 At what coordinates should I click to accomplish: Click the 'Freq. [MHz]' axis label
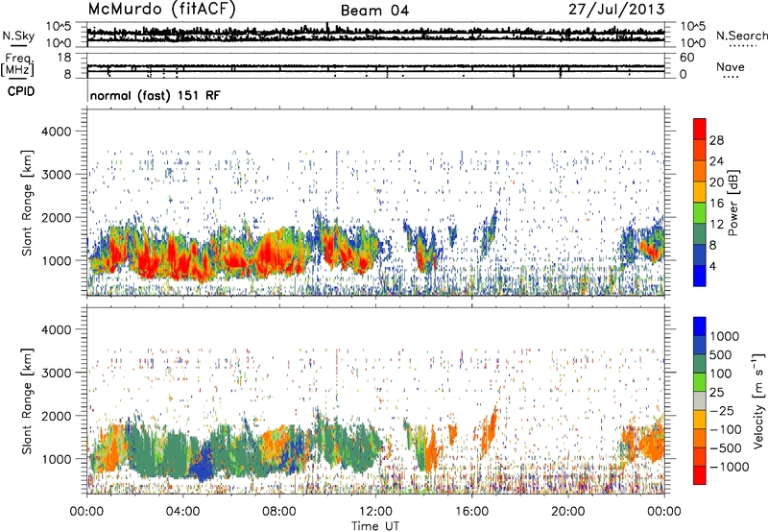(x=17, y=65)
